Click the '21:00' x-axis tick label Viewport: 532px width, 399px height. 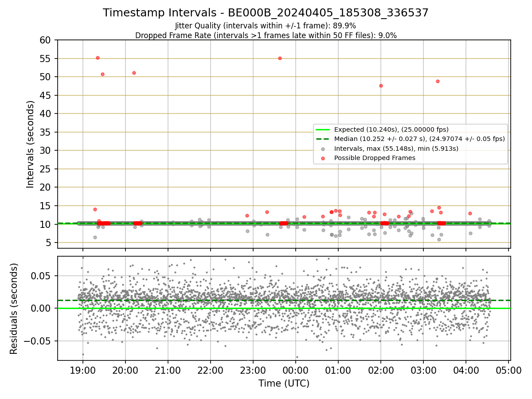coord(168,370)
